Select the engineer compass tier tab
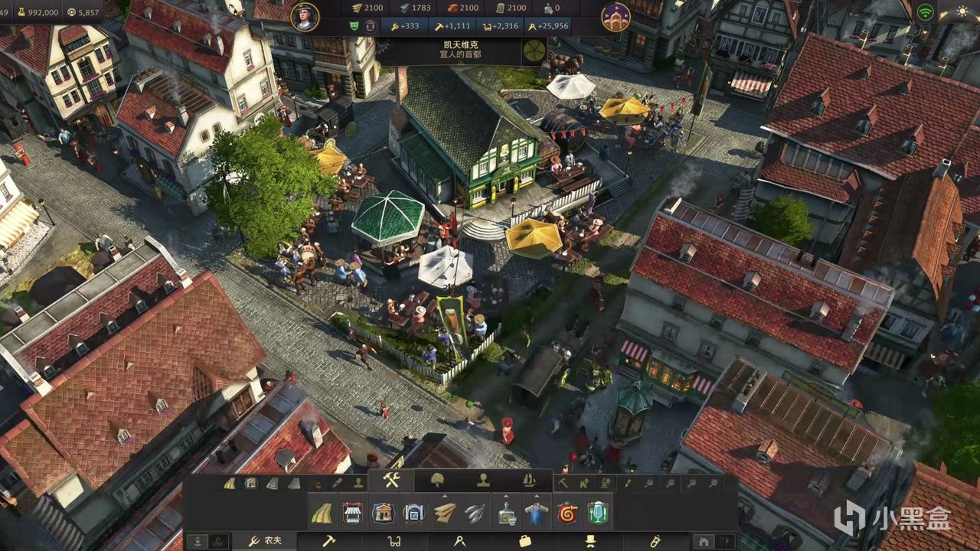Screen dimensions: 980x551 (459, 541)
